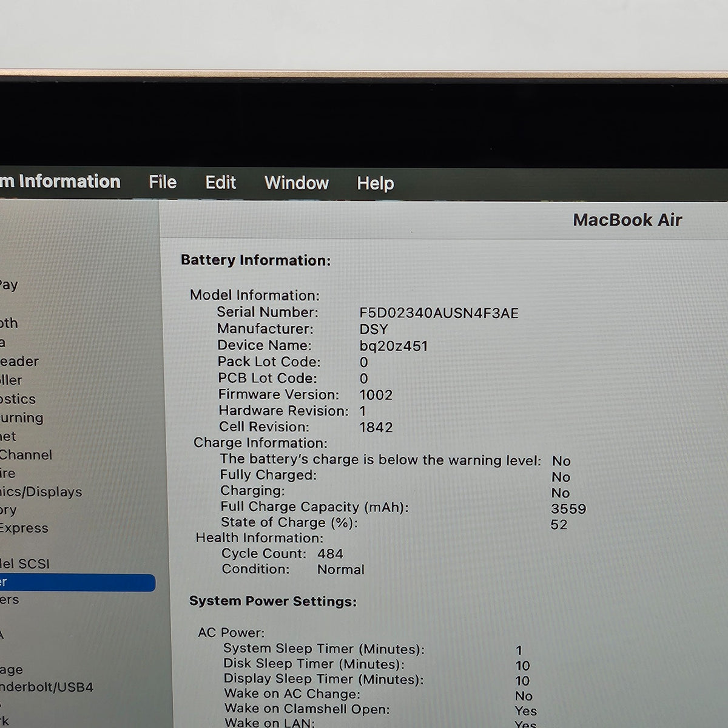Click the state of charge value 52
728x728 pixels.
tap(559, 525)
